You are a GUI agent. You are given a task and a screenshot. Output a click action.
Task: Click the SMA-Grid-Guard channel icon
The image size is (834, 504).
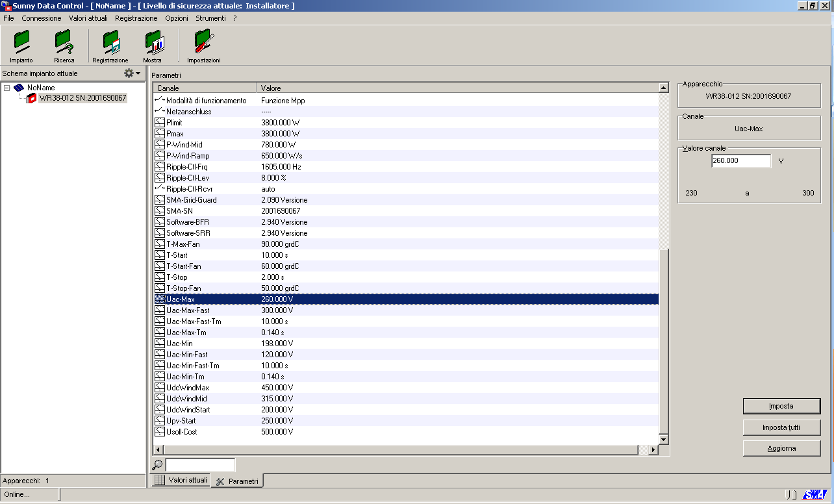pyautogui.click(x=160, y=200)
